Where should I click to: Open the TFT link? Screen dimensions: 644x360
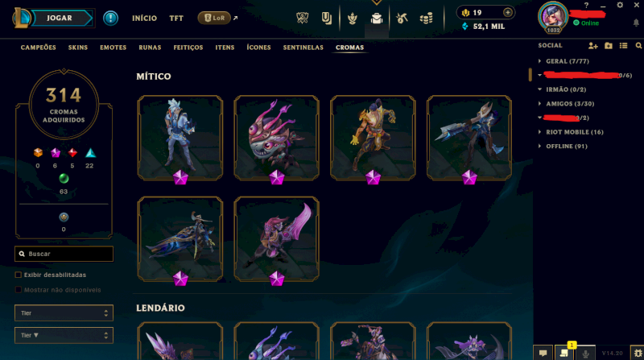point(176,18)
